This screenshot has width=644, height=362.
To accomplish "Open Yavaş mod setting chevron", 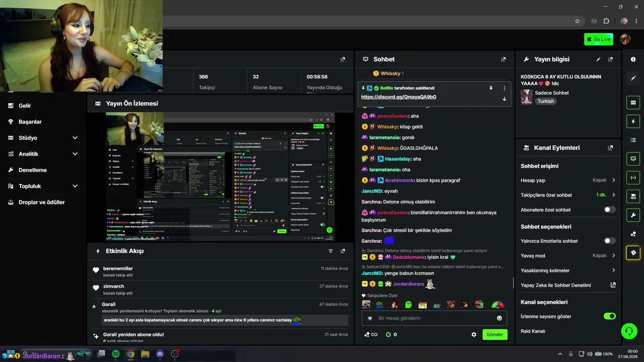I will point(613,255).
